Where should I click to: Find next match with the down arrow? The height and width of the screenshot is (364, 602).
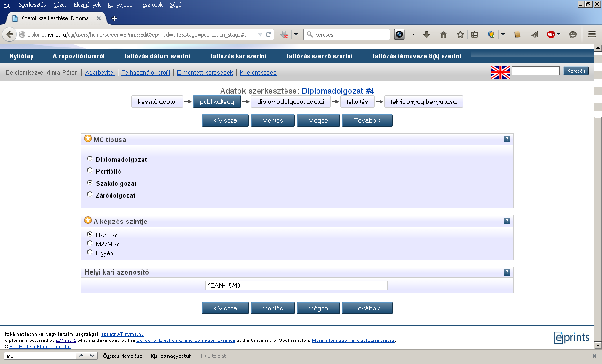(x=92, y=356)
